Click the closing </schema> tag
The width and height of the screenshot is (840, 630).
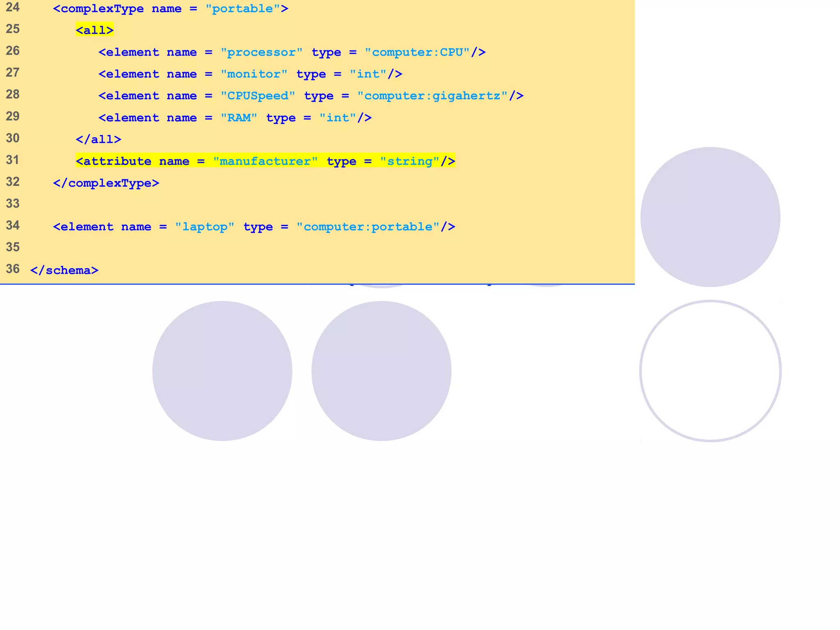pyautogui.click(x=64, y=271)
